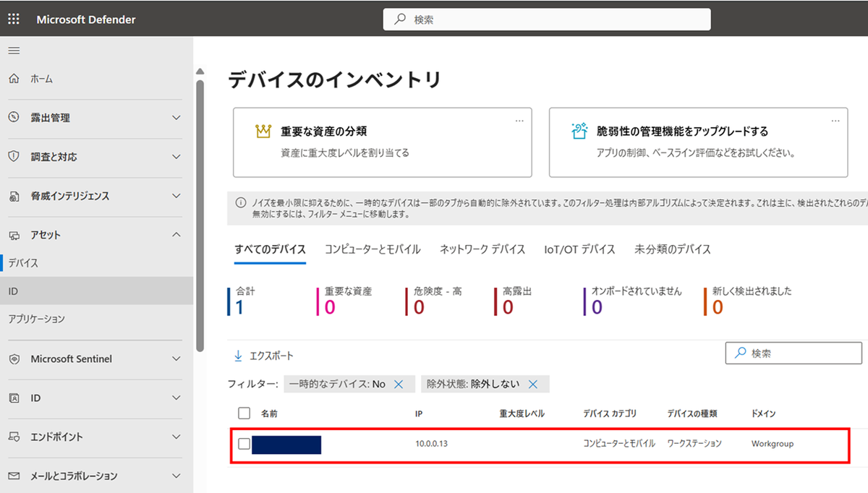Tick the select-all checkbox in table header
The width and height of the screenshot is (868, 493).
click(244, 413)
